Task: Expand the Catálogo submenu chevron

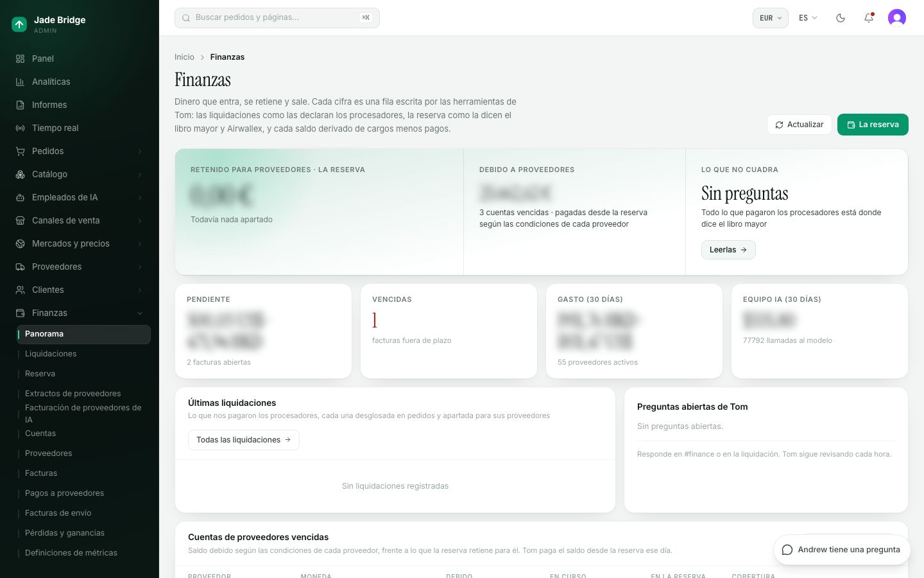Action: click(x=140, y=174)
